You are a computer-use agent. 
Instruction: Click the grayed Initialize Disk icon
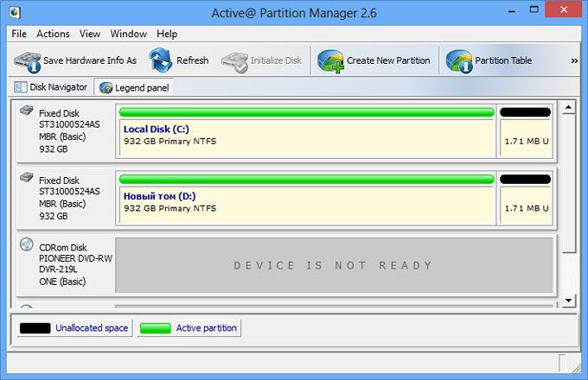click(x=234, y=62)
